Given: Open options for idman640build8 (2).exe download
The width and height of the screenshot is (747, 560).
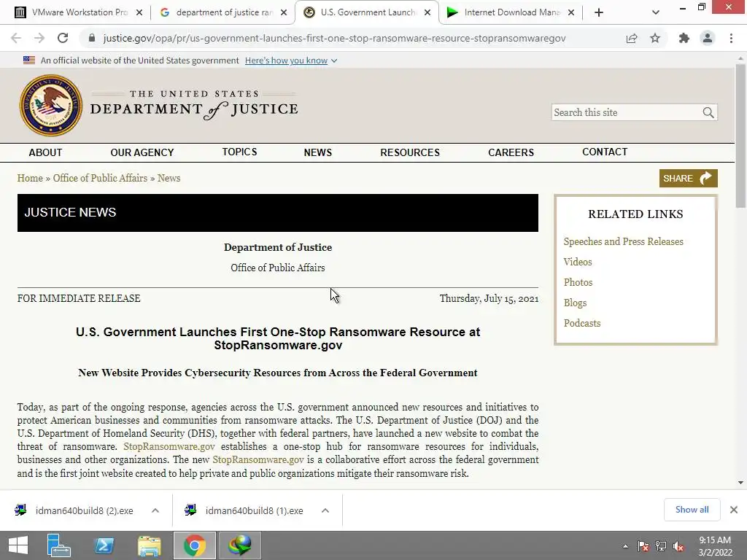Looking at the screenshot, I should click(x=155, y=510).
